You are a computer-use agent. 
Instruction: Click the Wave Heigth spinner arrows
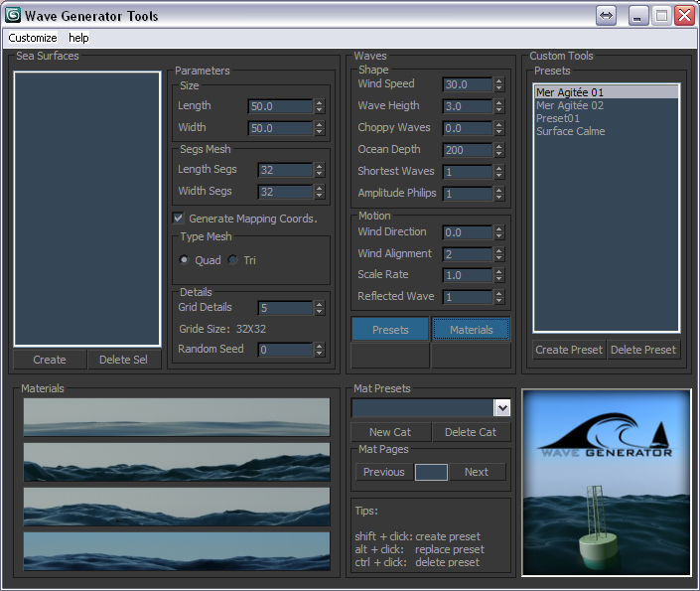[x=499, y=106]
